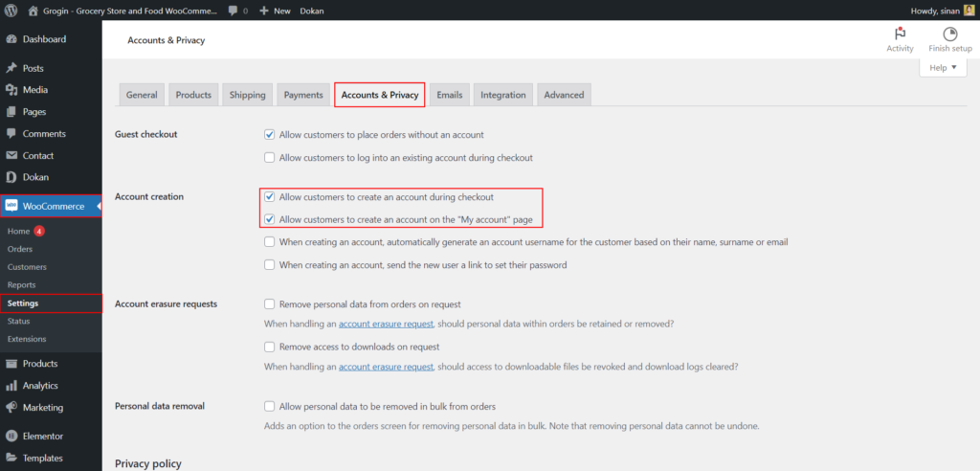
Task: Click the Products box icon in sidebar
Action: point(11,364)
